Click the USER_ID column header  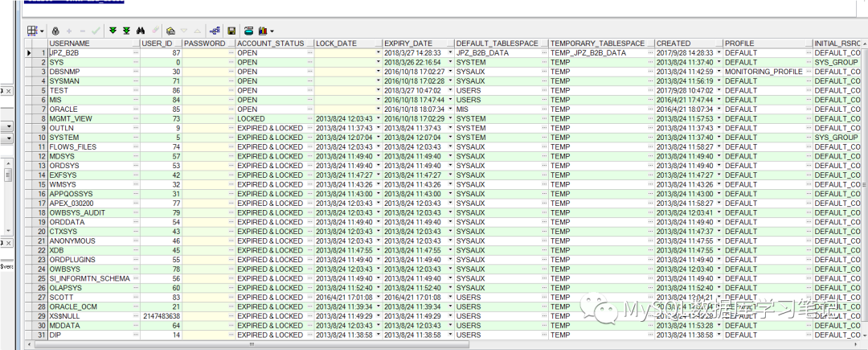(x=161, y=43)
